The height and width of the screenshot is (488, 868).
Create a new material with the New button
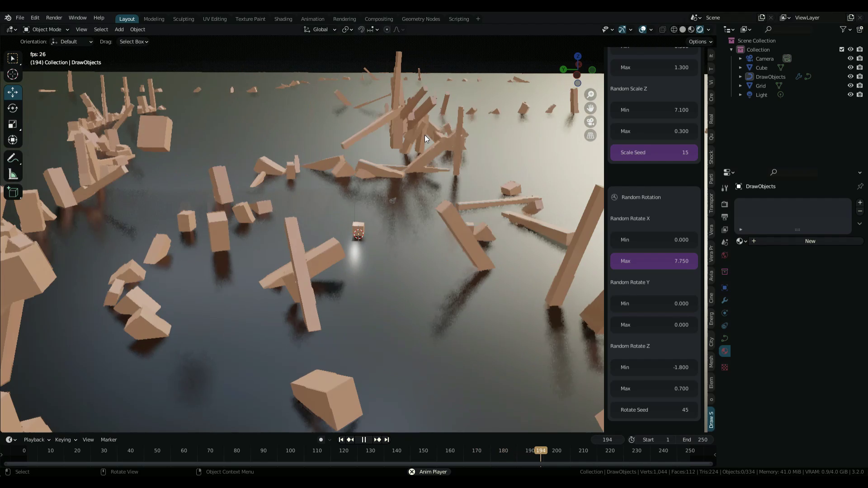tap(810, 241)
